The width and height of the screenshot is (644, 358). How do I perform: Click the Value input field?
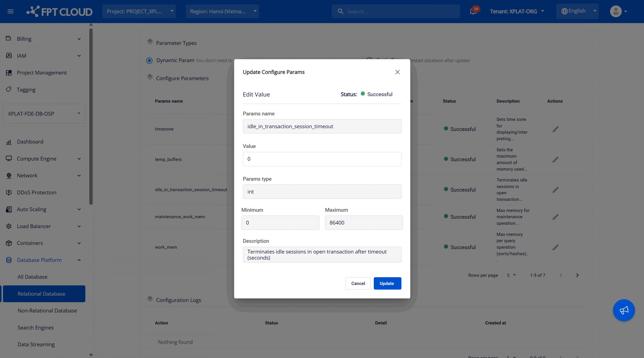coord(322,159)
